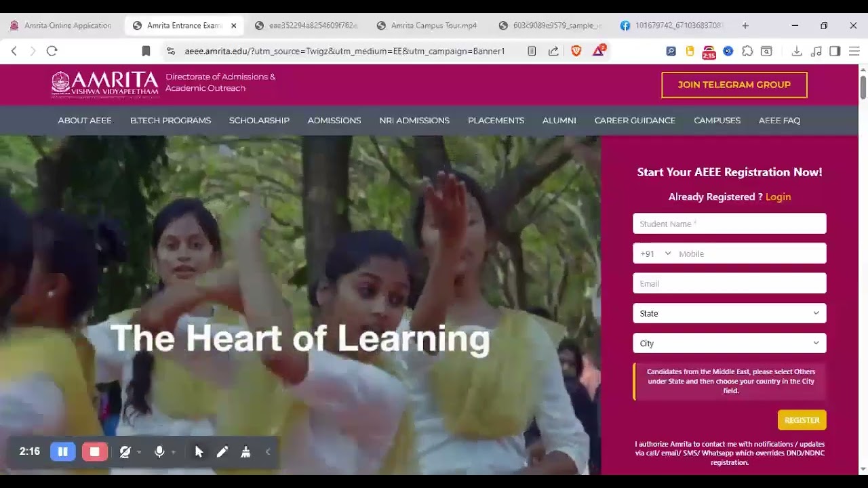The height and width of the screenshot is (488, 868).
Task: Click the share page icon
Action: [x=553, y=51]
